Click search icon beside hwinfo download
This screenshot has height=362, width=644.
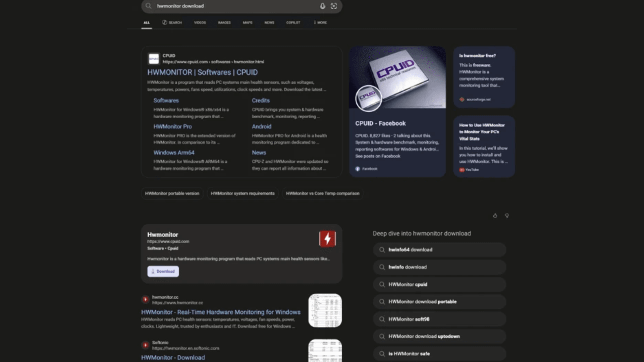[x=382, y=267]
